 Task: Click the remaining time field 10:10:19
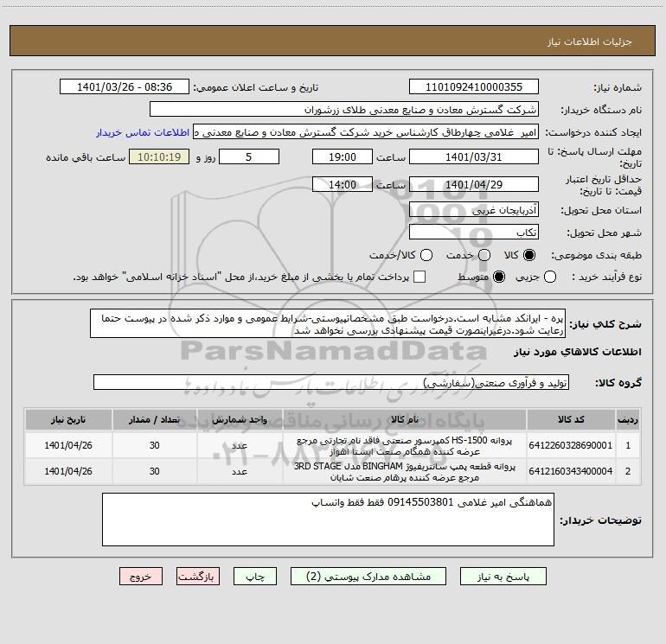(159, 156)
